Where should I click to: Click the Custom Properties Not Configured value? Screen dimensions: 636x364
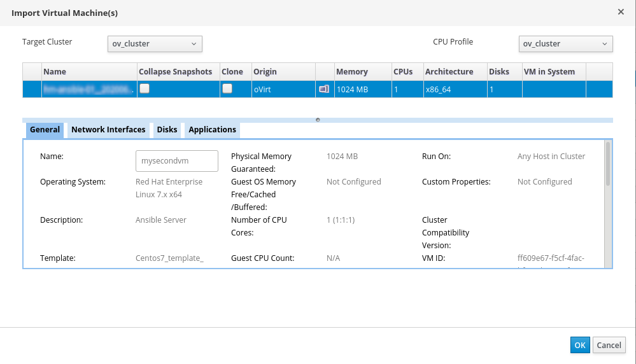click(545, 182)
